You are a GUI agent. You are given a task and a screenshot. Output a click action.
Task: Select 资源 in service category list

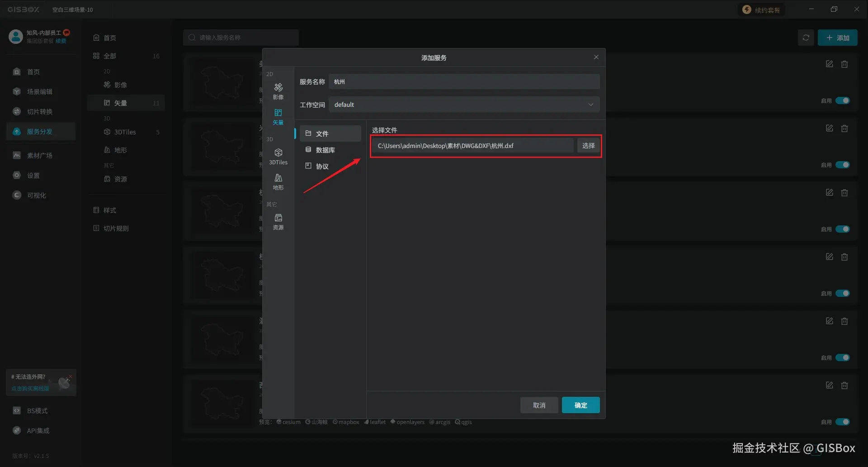(127, 179)
